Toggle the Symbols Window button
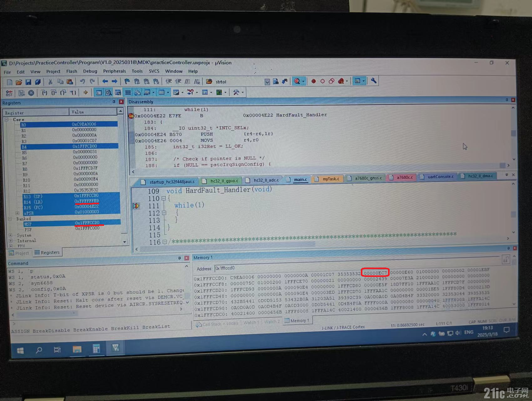532x401 pixels. 118,92
